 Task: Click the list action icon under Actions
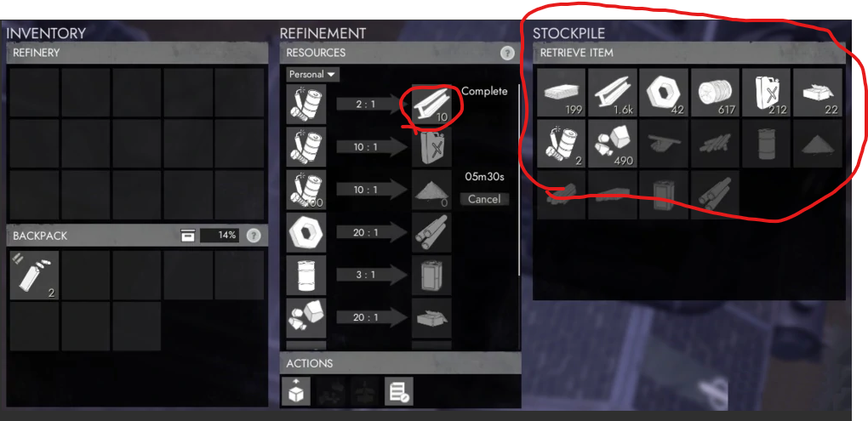click(398, 390)
